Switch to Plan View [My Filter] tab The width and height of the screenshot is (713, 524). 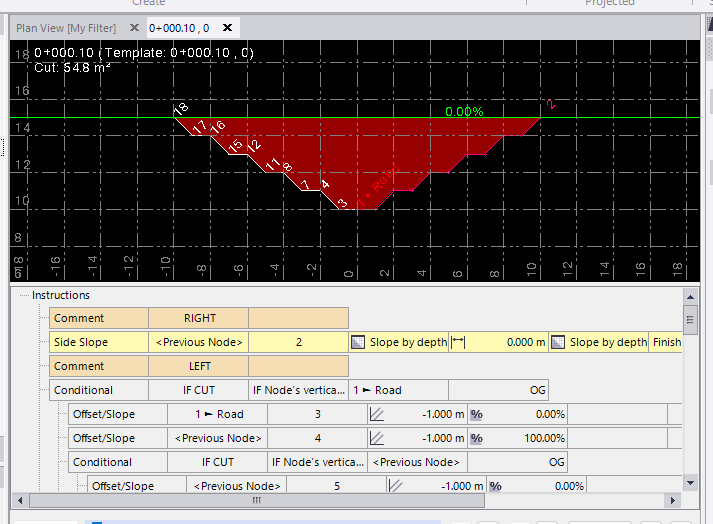65,28
